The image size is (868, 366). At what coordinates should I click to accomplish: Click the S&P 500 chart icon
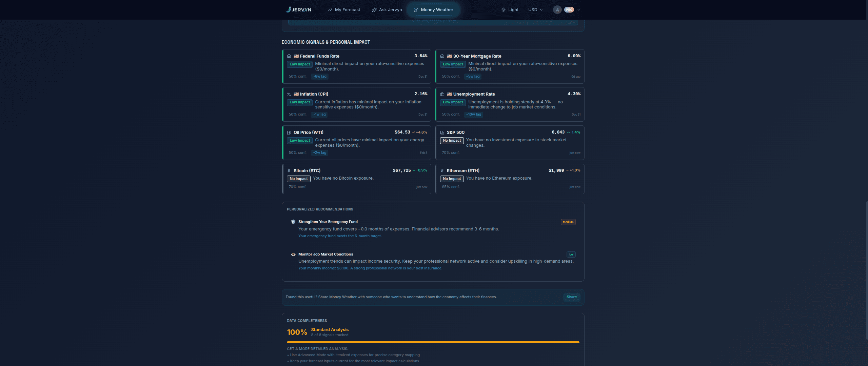click(442, 133)
